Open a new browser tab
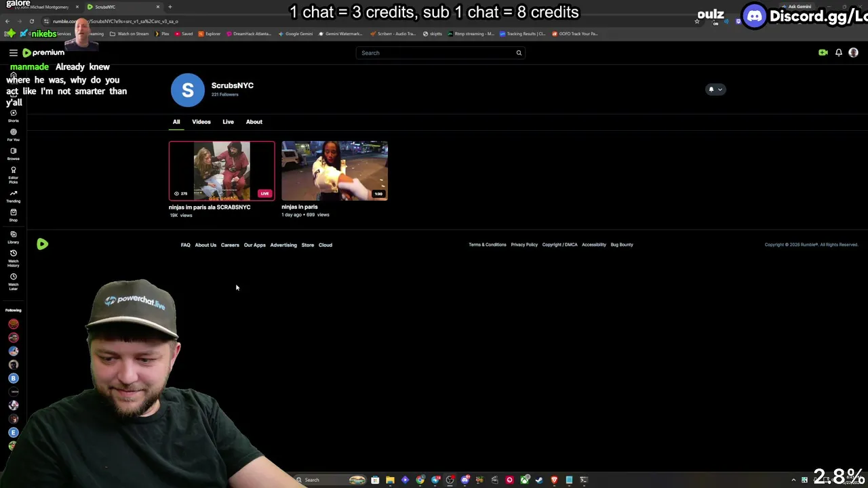The image size is (868, 488). coord(170,7)
